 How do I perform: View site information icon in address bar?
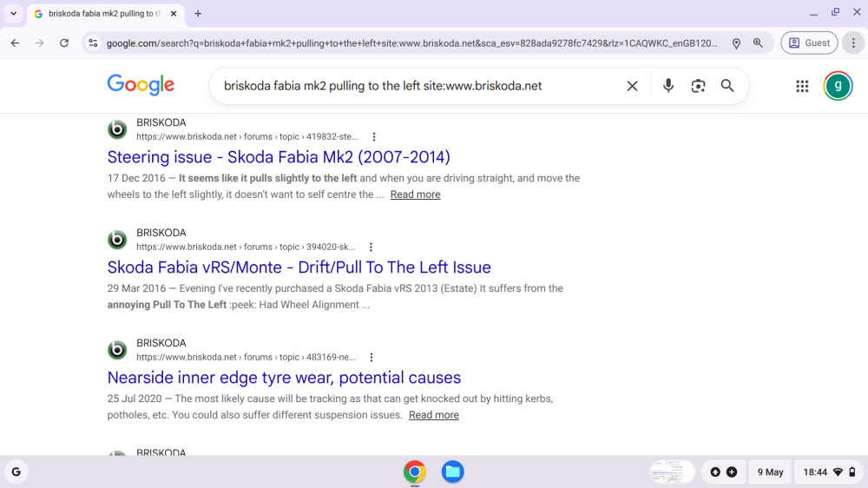click(93, 43)
